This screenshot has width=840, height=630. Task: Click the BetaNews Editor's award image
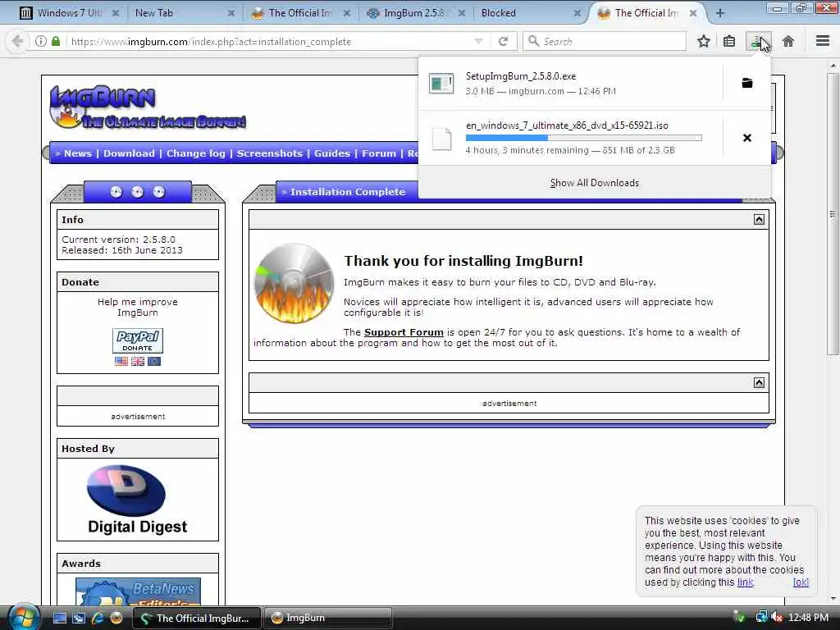[x=138, y=591]
